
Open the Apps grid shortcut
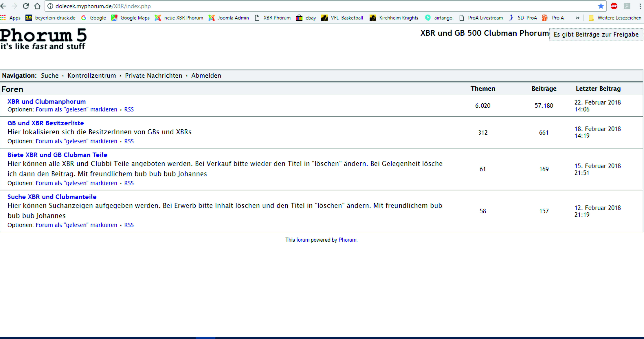coord(10,18)
